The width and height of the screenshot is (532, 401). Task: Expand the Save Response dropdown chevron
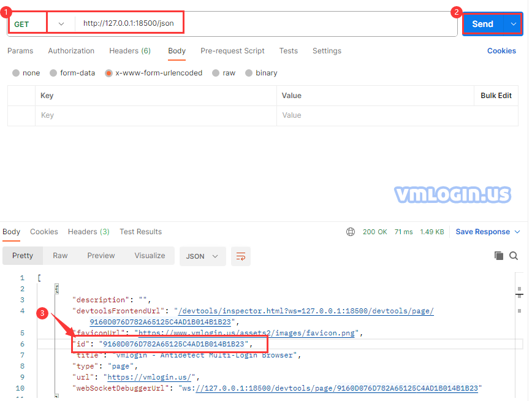click(517, 232)
